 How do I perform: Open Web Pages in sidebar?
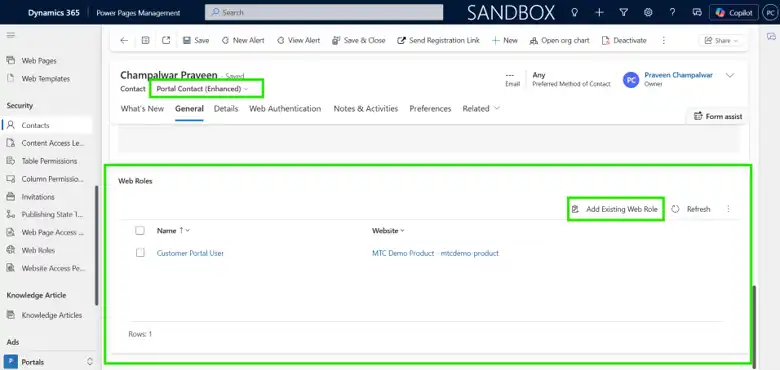(x=39, y=61)
